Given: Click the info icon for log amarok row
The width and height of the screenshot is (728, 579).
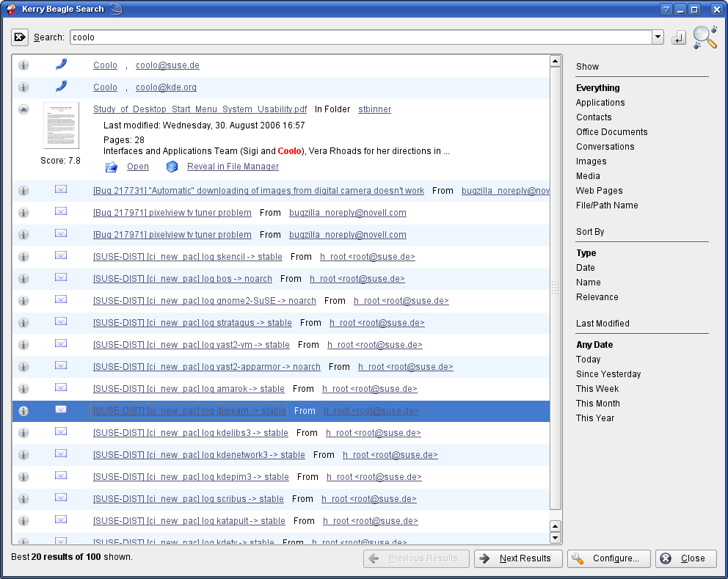Looking at the screenshot, I should pyautogui.click(x=23, y=389).
